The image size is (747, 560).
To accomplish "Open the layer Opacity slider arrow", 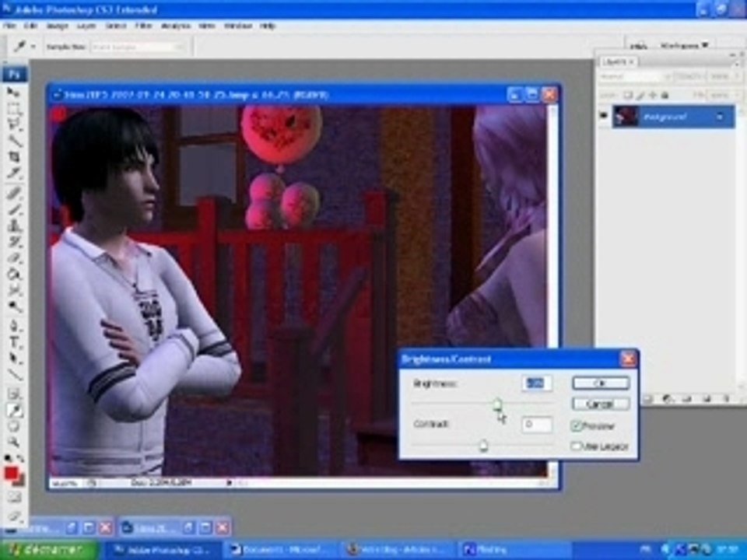I will coord(738,76).
